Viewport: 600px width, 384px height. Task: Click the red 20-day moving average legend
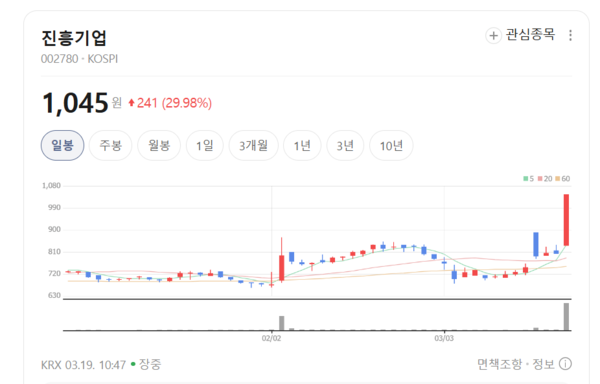[545, 179]
